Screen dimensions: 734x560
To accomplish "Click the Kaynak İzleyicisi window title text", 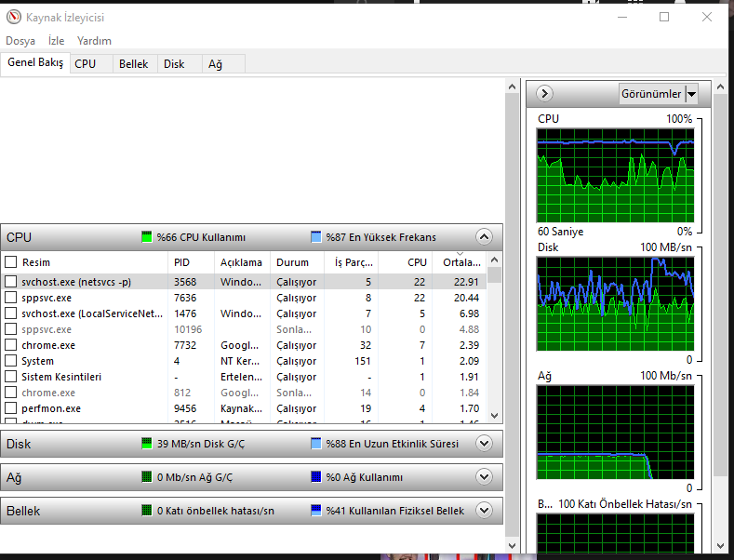I will [65, 18].
